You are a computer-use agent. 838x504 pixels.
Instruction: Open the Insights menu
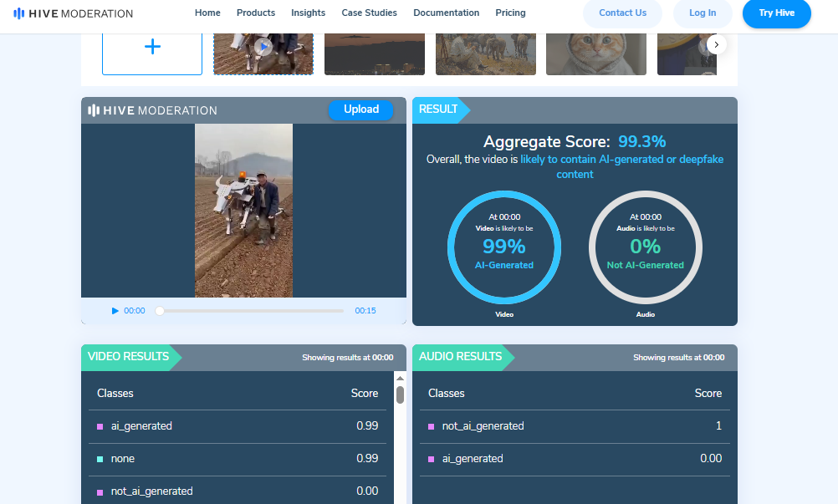pos(308,13)
